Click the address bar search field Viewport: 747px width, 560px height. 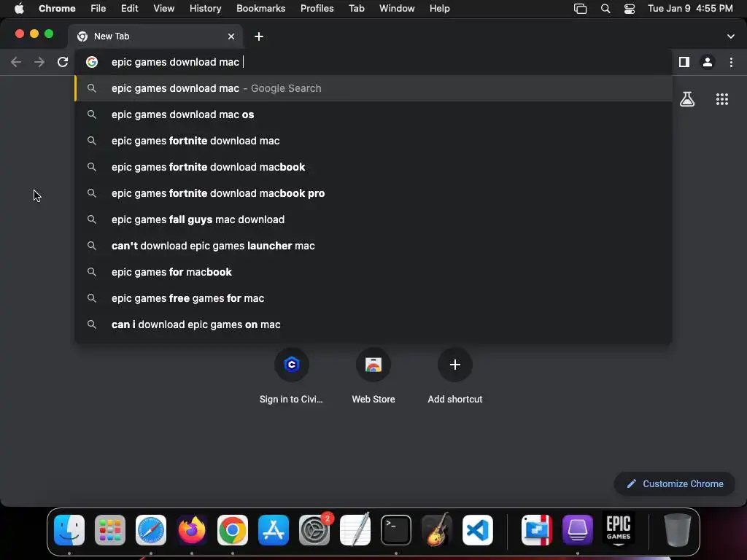point(371,62)
